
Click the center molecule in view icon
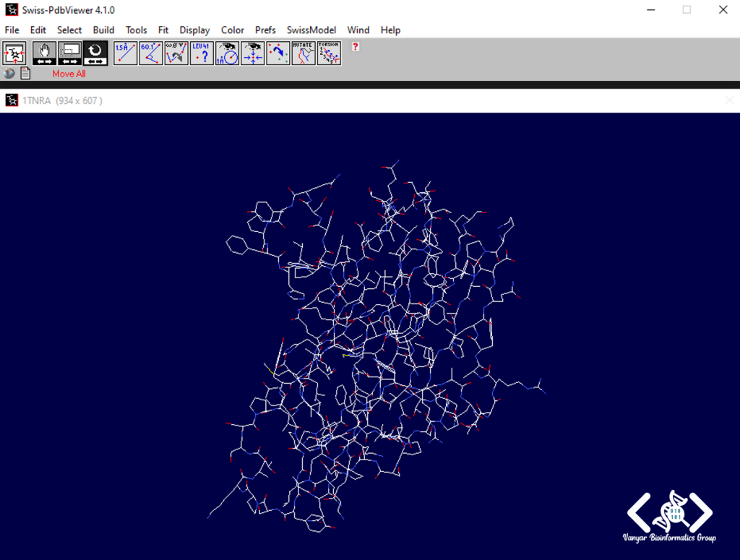point(14,53)
